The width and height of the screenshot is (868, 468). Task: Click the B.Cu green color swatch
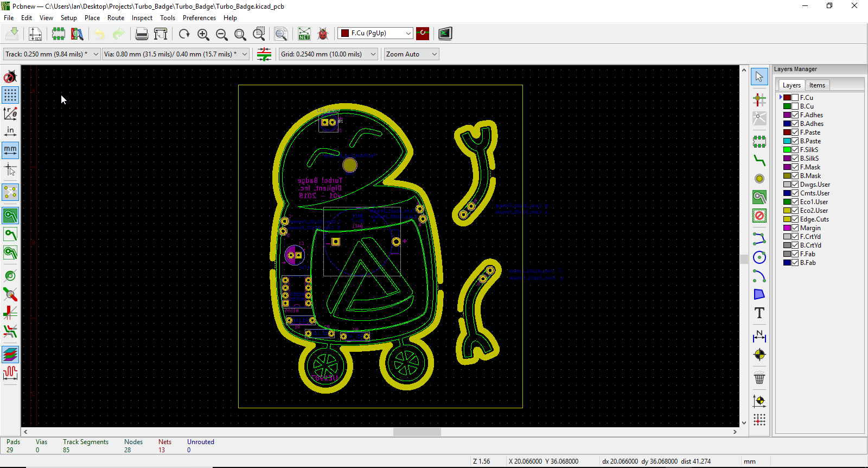(787, 106)
